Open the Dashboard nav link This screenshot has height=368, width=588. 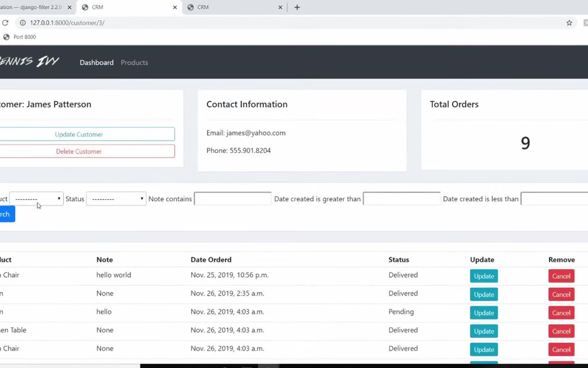97,62
